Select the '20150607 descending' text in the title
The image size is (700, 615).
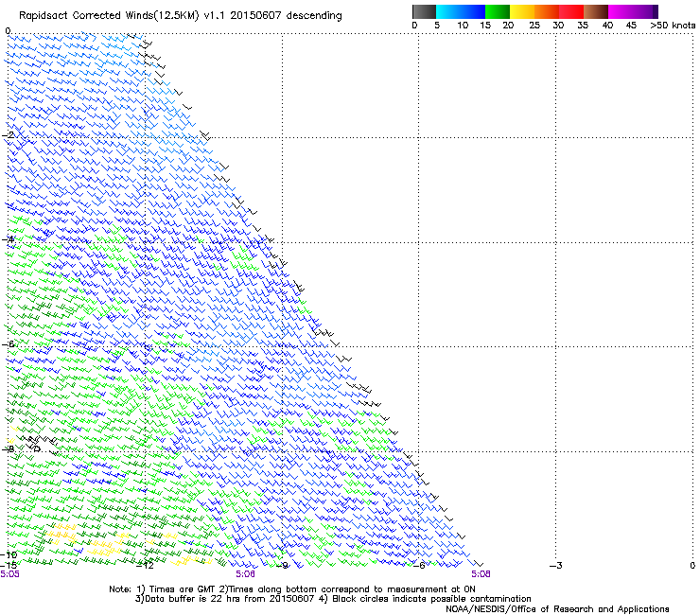pyautogui.click(x=287, y=16)
